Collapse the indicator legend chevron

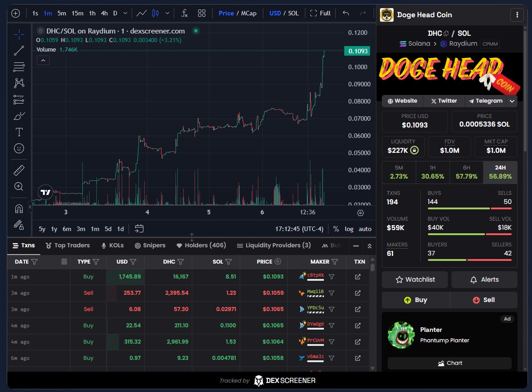pyautogui.click(x=43, y=61)
